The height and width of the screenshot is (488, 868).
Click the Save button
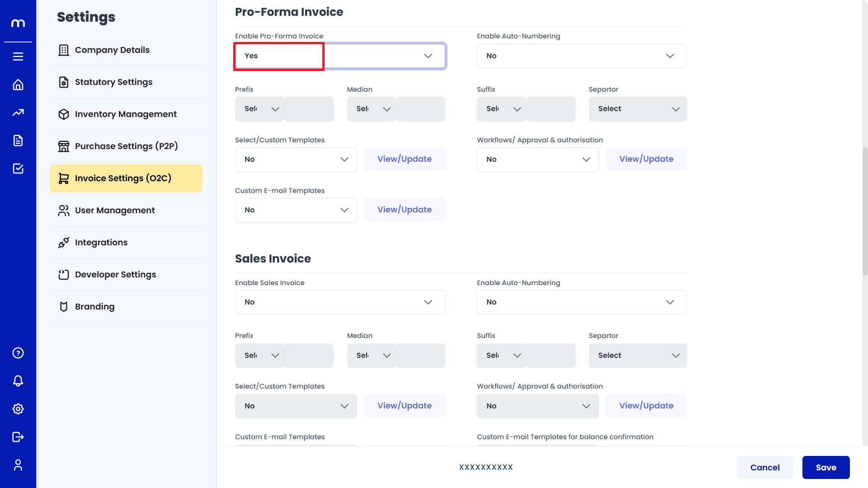click(x=826, y=468)
